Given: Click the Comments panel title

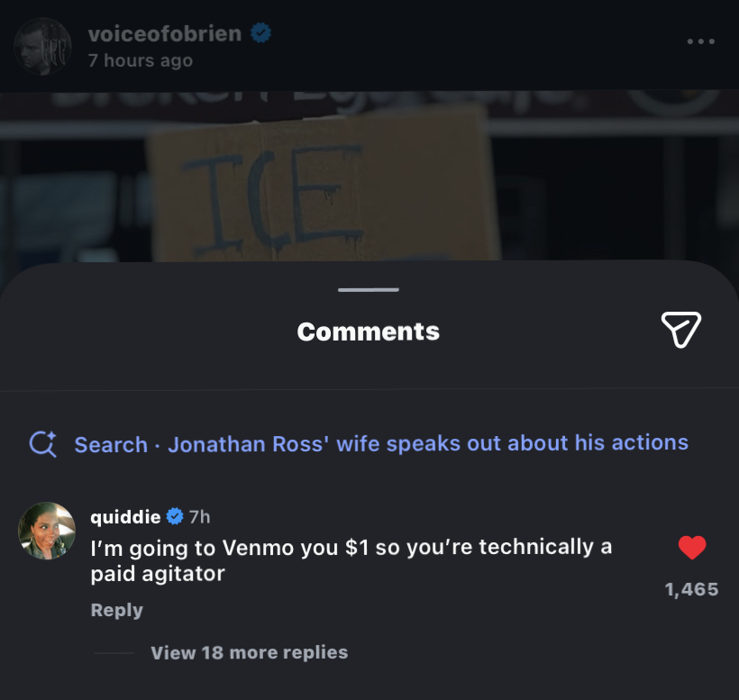Looking at the screenshot, I should (x=369, y=332).
